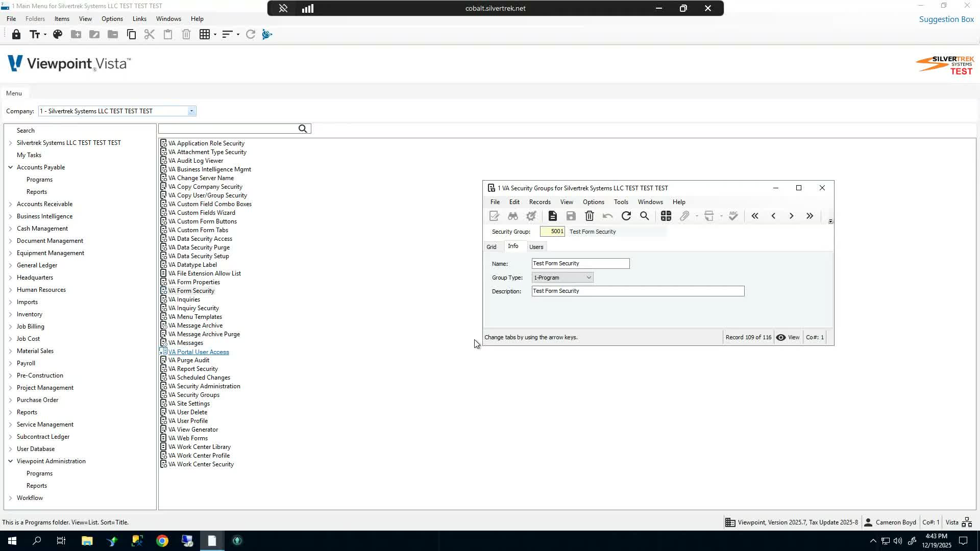Click the print icon in Security Groups toolbar
This screenshot has width=980, height=551.
click(x=709, y=216)
